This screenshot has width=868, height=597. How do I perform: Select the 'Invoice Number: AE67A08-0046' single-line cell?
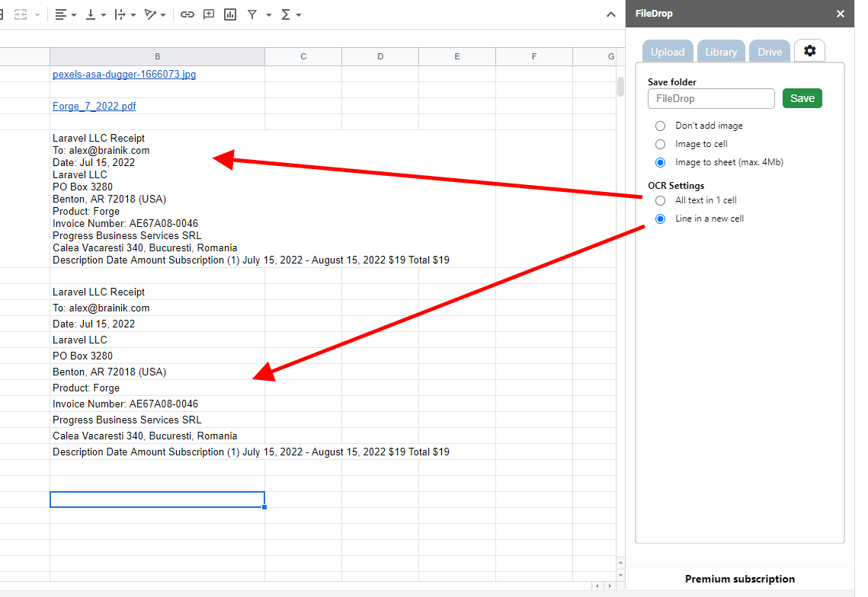[157, 404]
